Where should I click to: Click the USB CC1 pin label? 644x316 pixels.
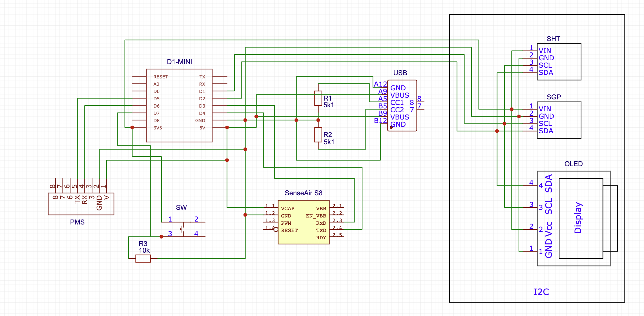[x=397, y=103]
